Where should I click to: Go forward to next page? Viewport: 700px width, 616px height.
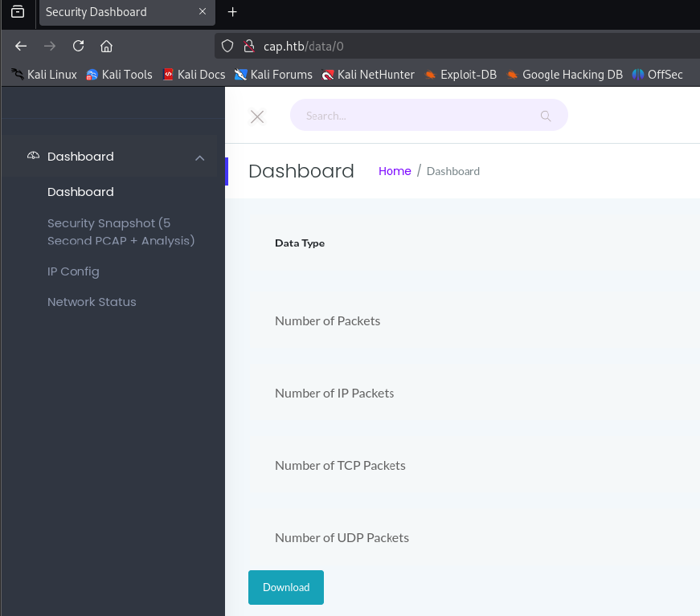(x=50, y=46)
